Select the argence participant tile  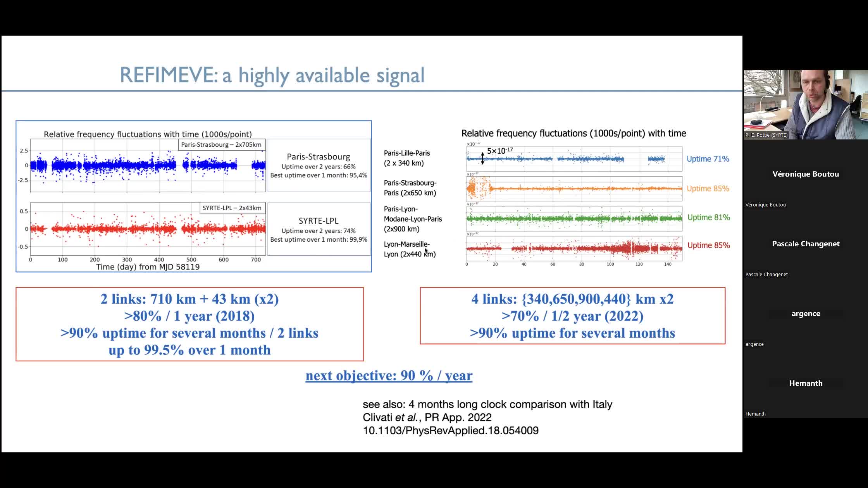pyautogui.click(x=805, y=314)
